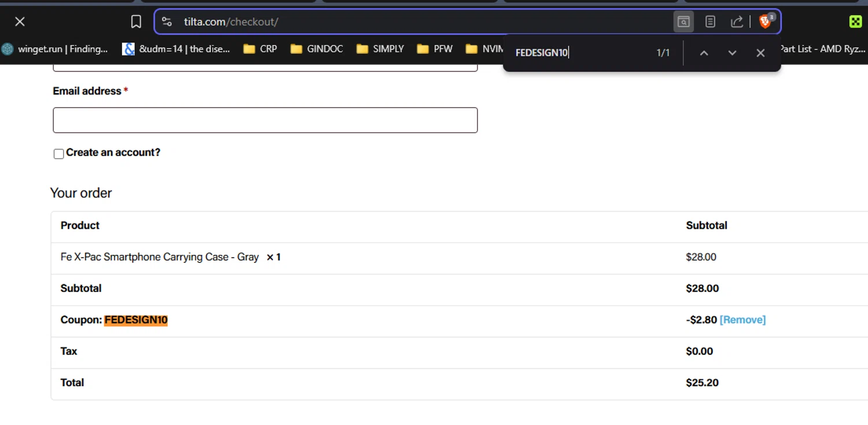Image resolution: width=868 pixels, height=425 pixels.
Task: Open the &udm=14 bookmark
Action: click(x=176, y=49)
